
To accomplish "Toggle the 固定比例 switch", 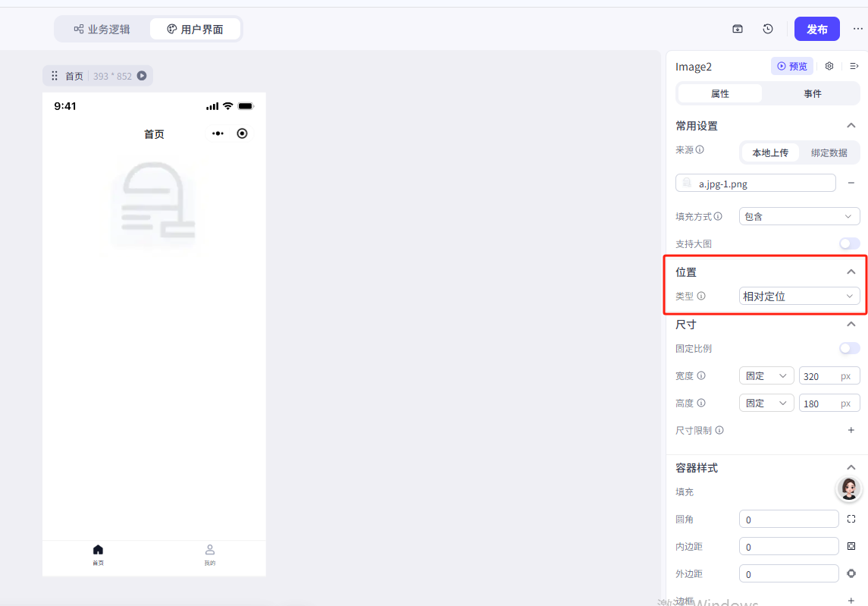I will 849,348.
